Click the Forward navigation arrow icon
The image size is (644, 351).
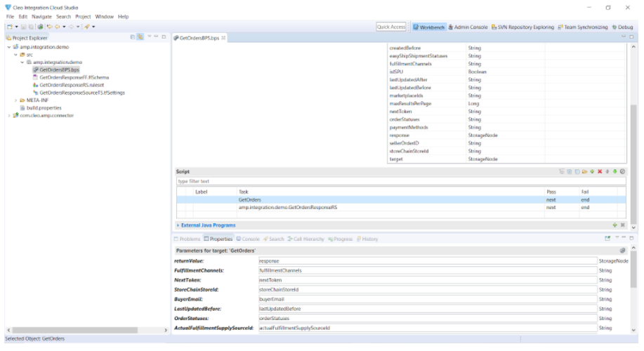[72, 27]
